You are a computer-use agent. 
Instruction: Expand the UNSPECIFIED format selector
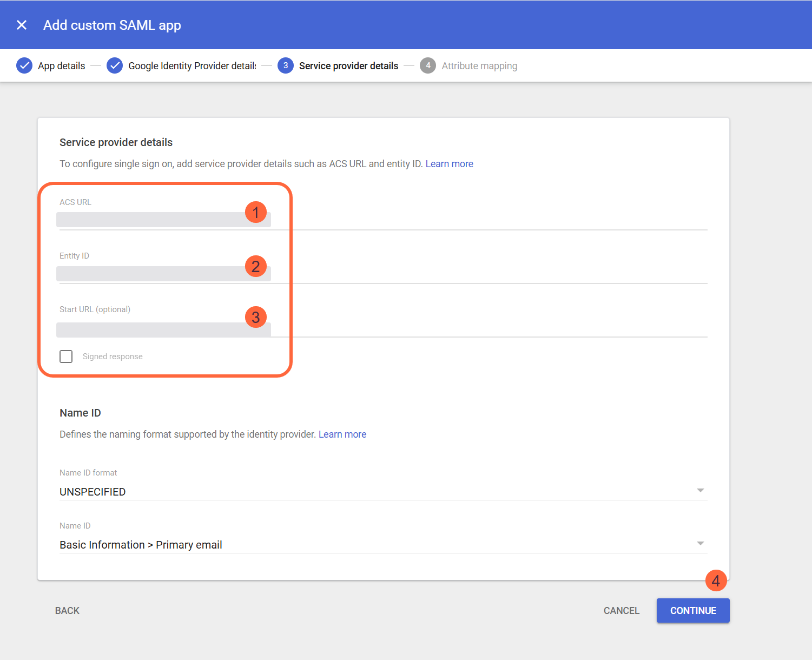pyautogui.click(x=701, y=490)
